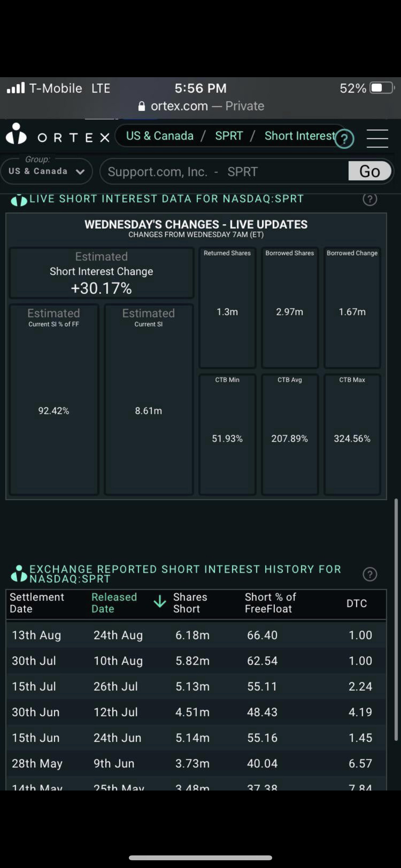This screenshot has width=401, height=868.
Task: Open help icon for Exchange Reported history
Action: (x=370, y=574)
